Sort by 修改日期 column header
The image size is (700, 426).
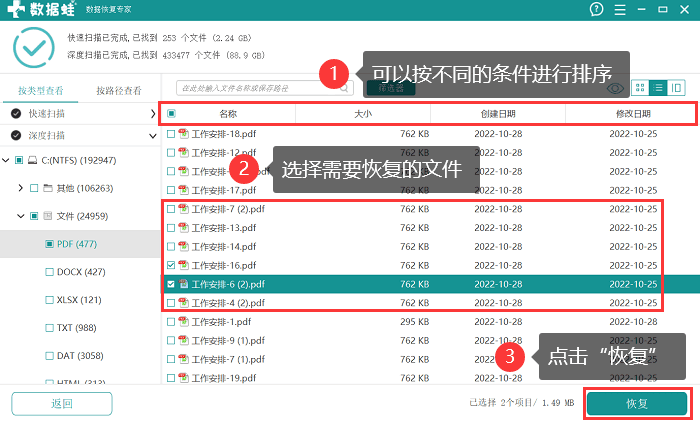(x=633, y=114)
